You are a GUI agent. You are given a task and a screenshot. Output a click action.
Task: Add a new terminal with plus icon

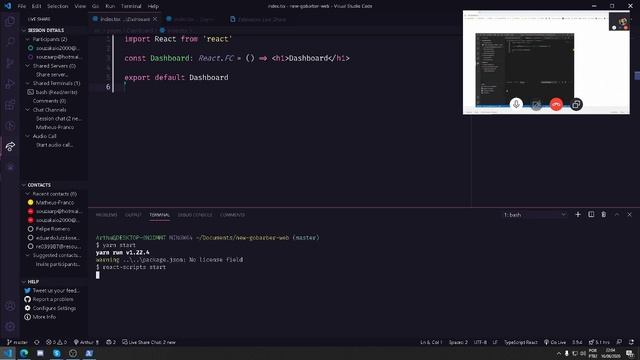578,215
